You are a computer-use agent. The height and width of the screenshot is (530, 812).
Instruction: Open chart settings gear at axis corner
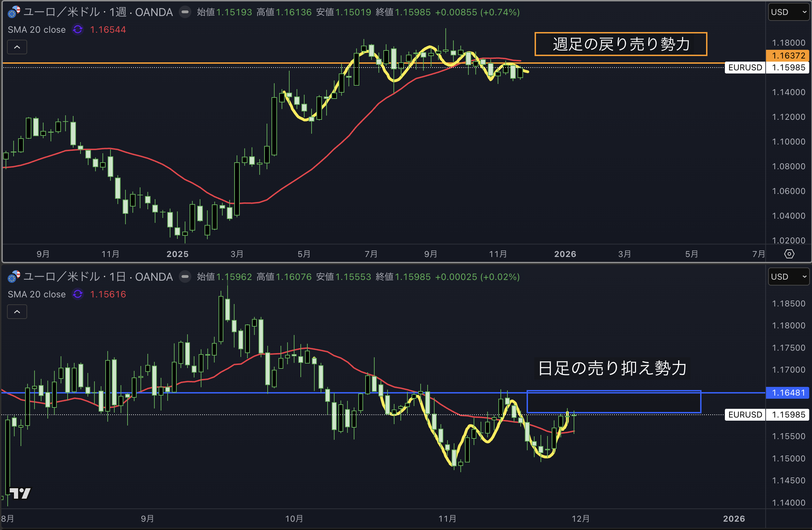click(x=789, y=254)
